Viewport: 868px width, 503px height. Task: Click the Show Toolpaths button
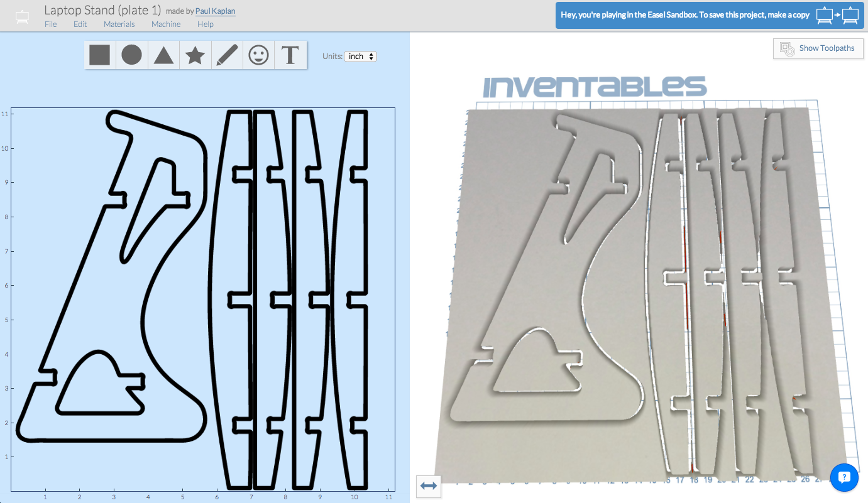click(x=818, y=48)
